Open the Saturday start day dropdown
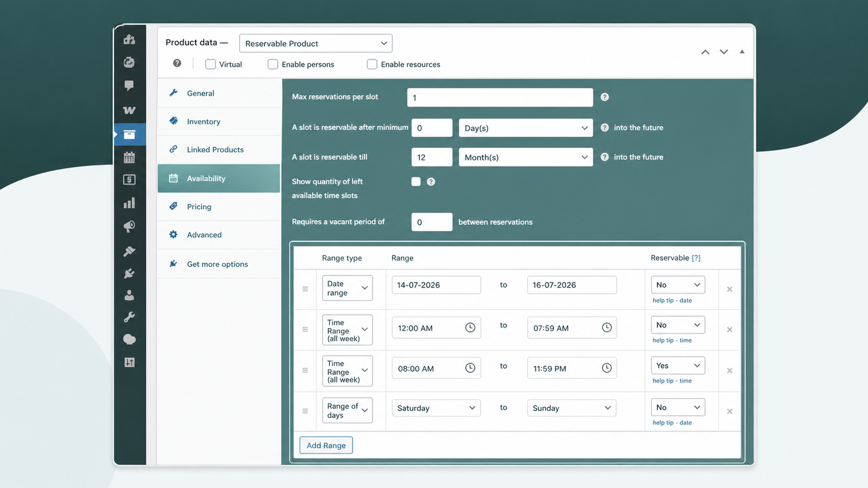 point(436,408)
